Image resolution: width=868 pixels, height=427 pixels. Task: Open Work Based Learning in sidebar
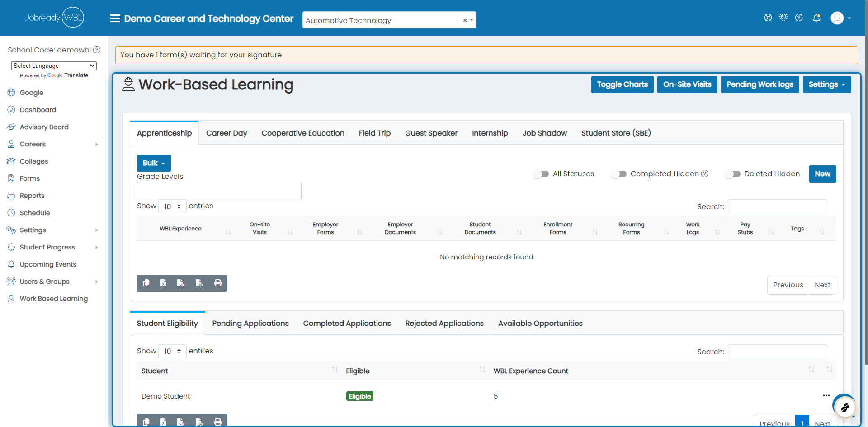pyautogui.click(x=54, y=299)
